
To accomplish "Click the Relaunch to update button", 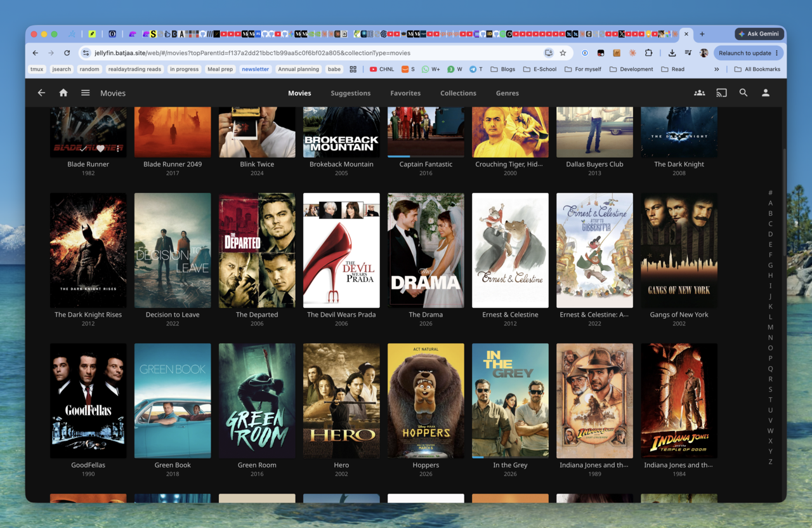I will pyautogui.click(x=749, y=53).
